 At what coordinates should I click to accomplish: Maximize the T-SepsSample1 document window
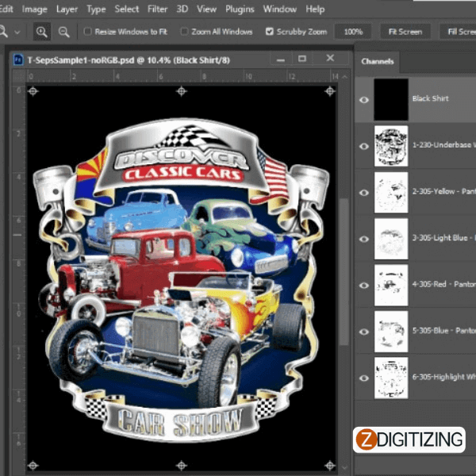point(302,58)
